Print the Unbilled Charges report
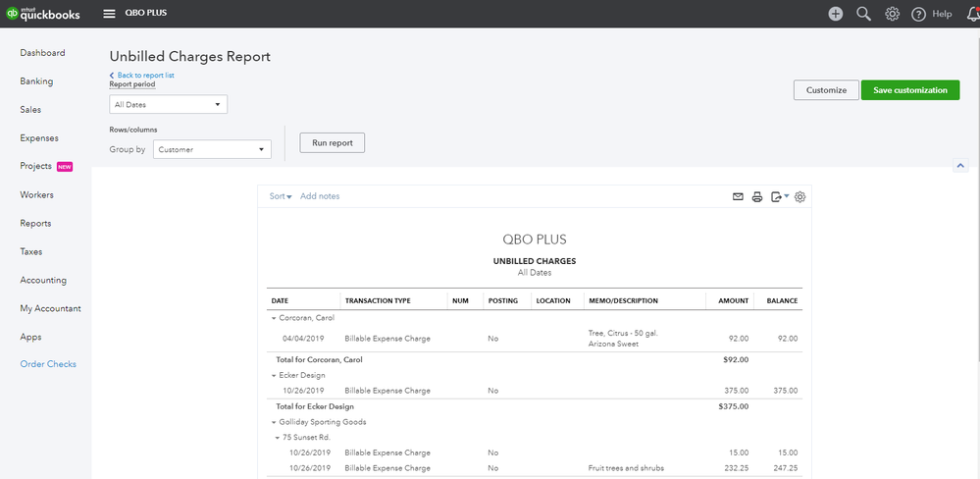Image resolution: width=980 pixels, height=479 pixels. [x=756, y=197]
